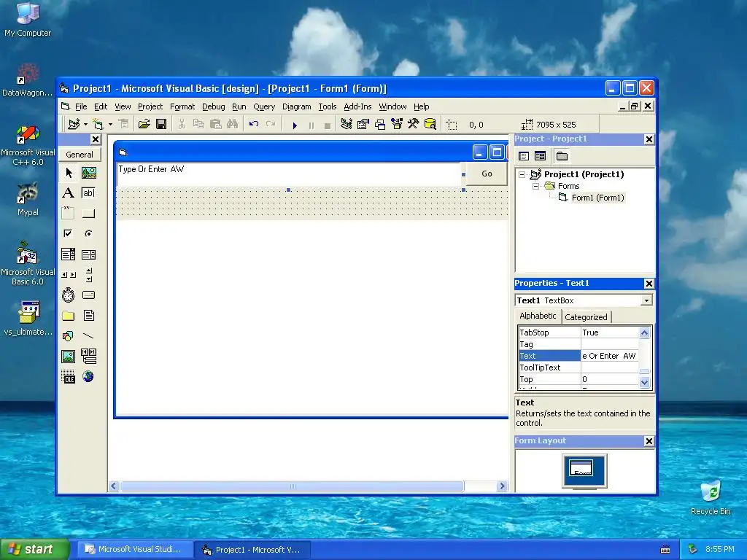Click the Undo toolbar arrow
The image size is (747, 560).
253,125
